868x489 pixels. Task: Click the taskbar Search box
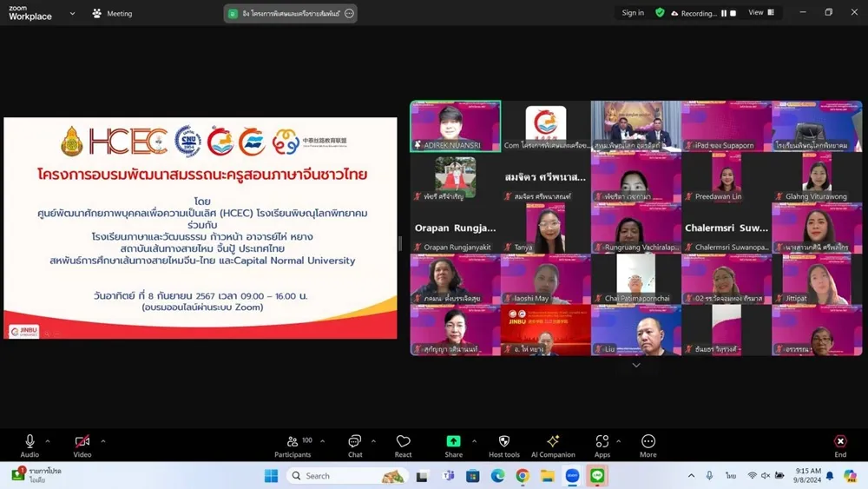(347, 476)
